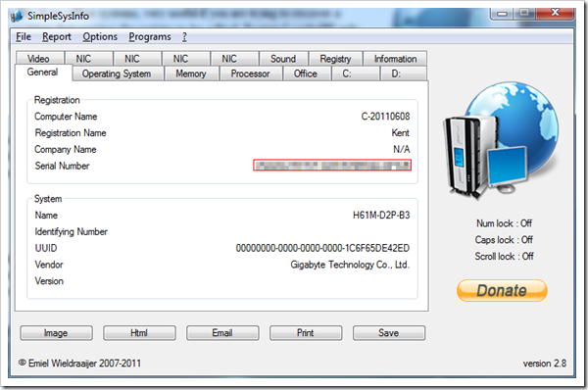Click the Image export button
The width and height of the screenshot is (588, 390).
pyautogui.click(x=56, y=333)
